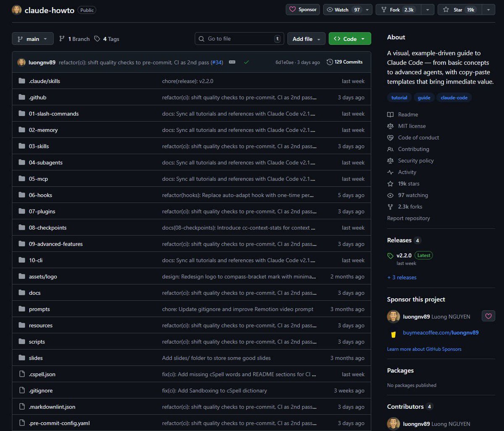Image resolution: width=504 pixels, height=431 pixels.
Task: Click Report repository
Action: tap(409, 218)
